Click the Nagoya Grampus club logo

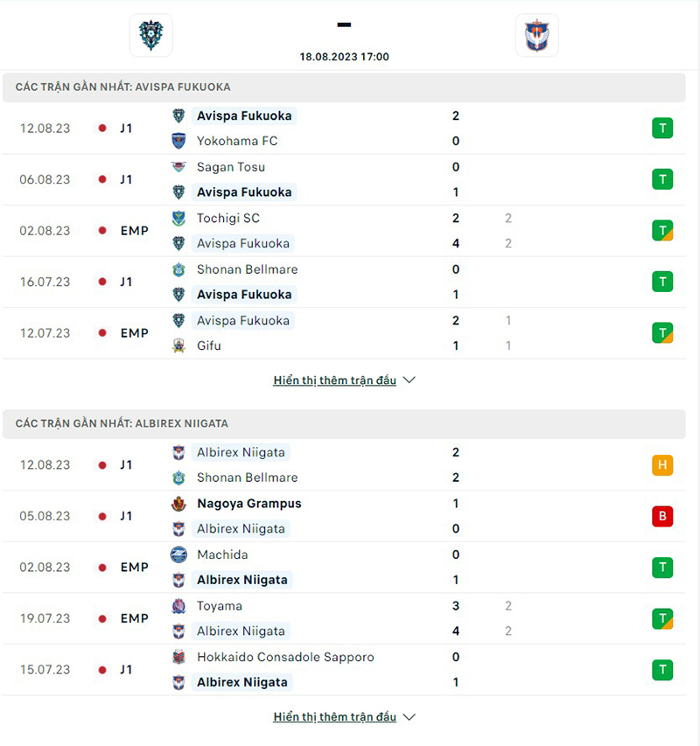tap(180, 504)
